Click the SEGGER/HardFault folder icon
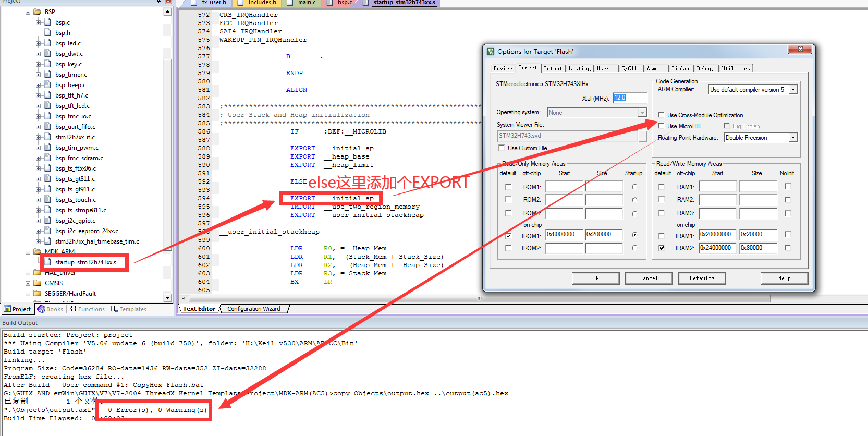The height and width of the screenshot is (436, 868). (37, 294)
